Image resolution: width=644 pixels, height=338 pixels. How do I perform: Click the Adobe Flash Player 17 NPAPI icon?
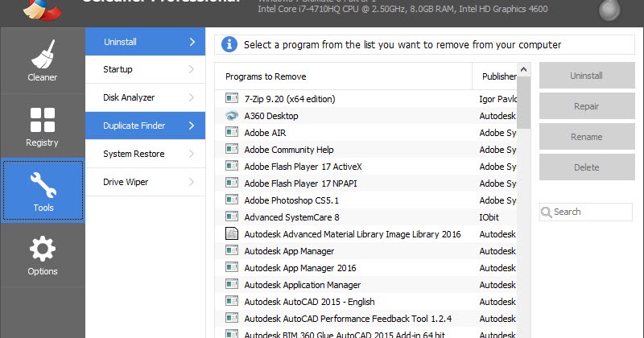[x=232, y=183]
